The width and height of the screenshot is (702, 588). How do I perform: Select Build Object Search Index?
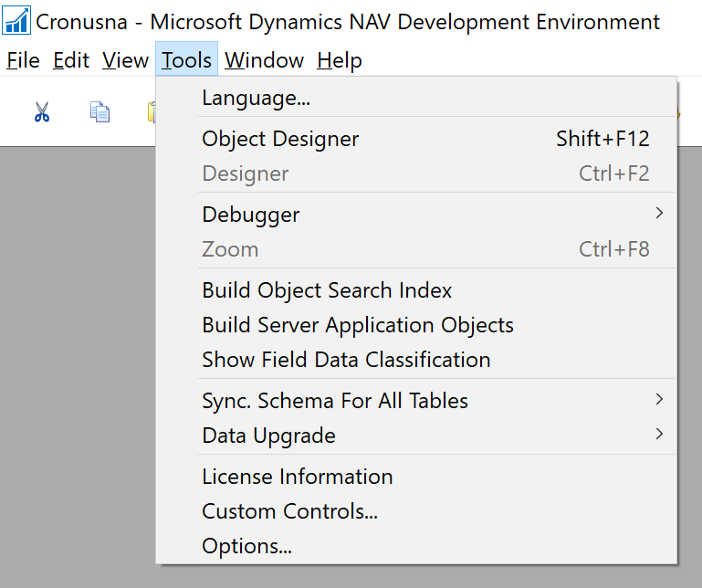coord(416,290)
